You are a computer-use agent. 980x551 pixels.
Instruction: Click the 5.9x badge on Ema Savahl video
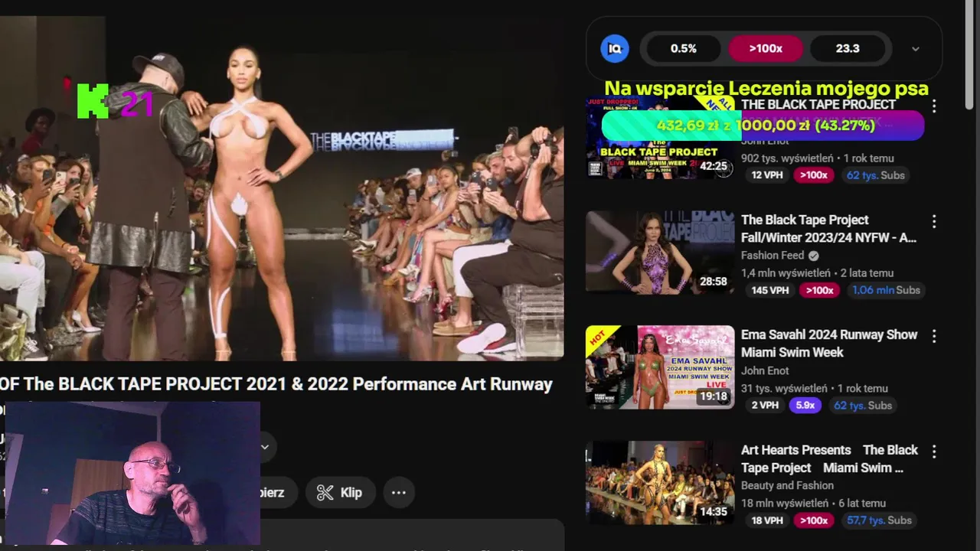click(805, 406)
